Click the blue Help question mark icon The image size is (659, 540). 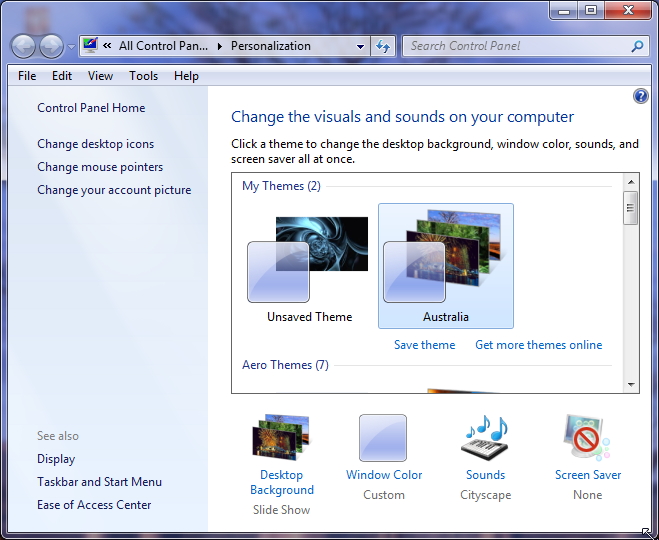pyautogui.click(x=641, y=96)
